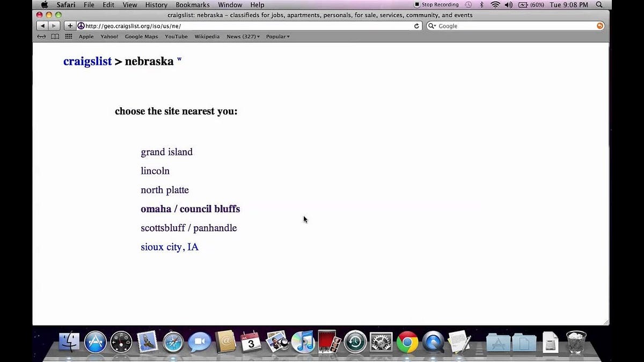Open the Apple menu
Viewport: 644px width, 362px height.
click(44, 5)
